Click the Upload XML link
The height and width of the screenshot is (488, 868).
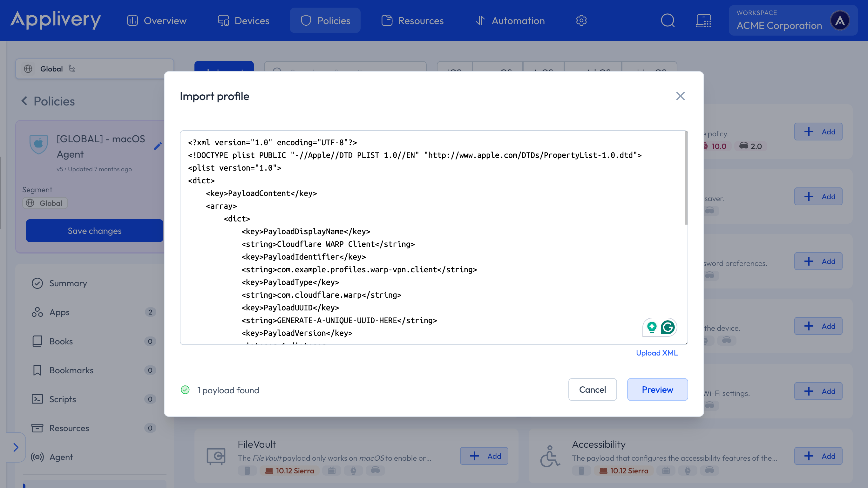pos(656,353)
